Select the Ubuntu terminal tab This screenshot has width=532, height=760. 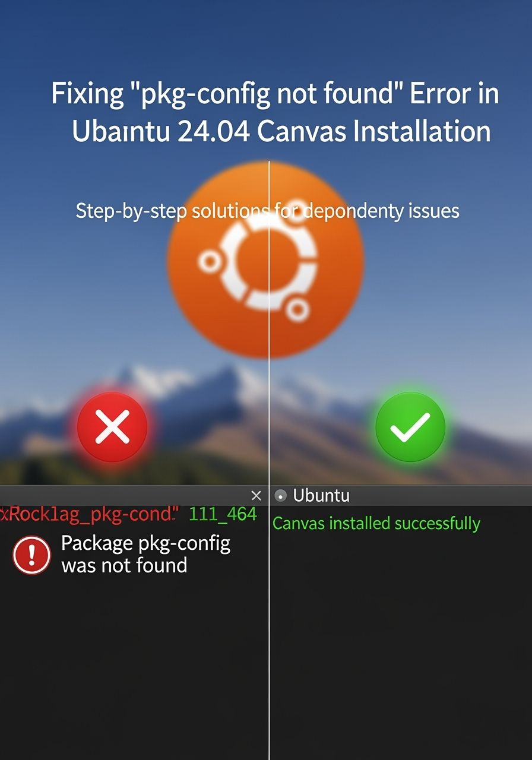(321, 495)
